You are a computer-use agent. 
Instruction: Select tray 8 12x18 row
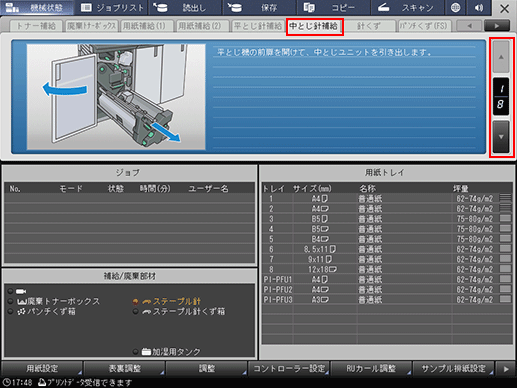[387, 269]
